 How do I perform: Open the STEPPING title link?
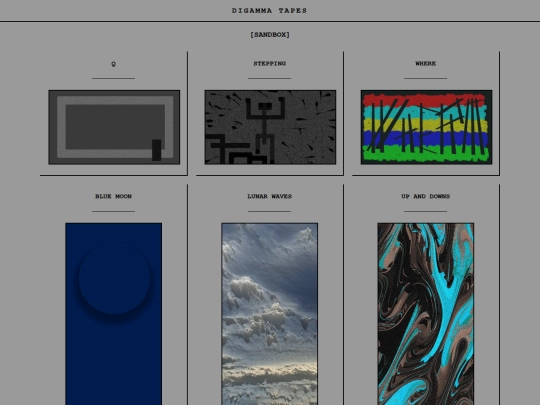(x=270, y=63)
